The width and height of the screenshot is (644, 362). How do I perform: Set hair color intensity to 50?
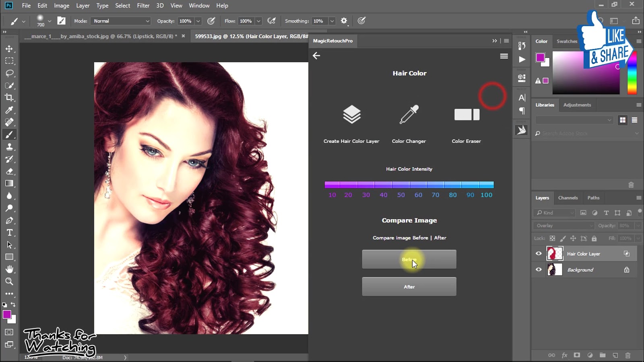click(401, 185)
